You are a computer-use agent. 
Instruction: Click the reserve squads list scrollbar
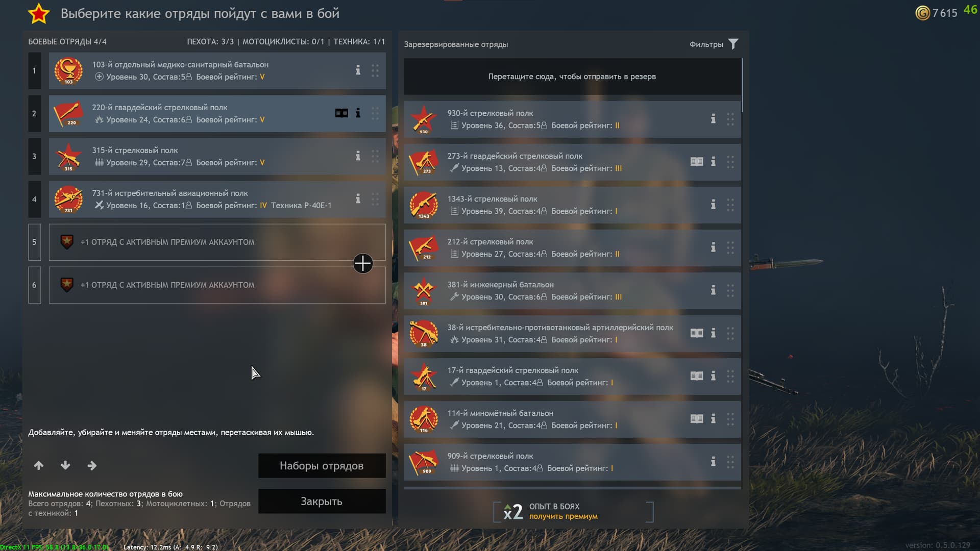pos(742,85)
